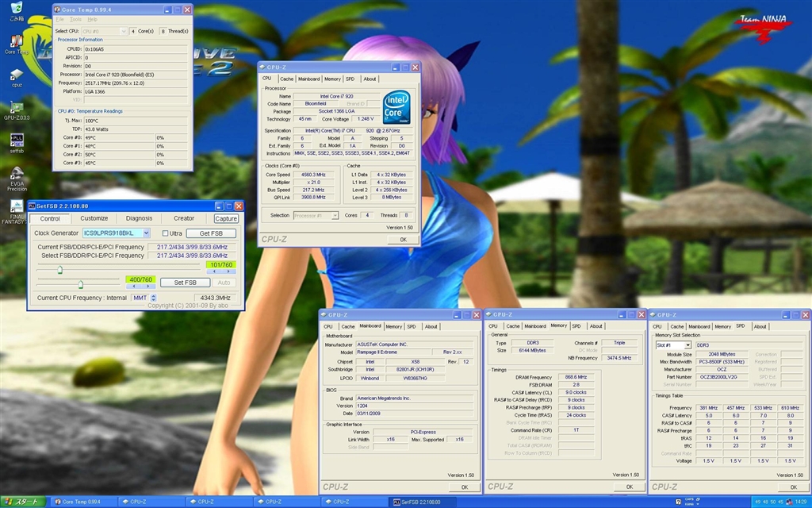Click OK in CPU-Z SPD window
The height and width of the screenshot is (508, 812).
[793, 487]
